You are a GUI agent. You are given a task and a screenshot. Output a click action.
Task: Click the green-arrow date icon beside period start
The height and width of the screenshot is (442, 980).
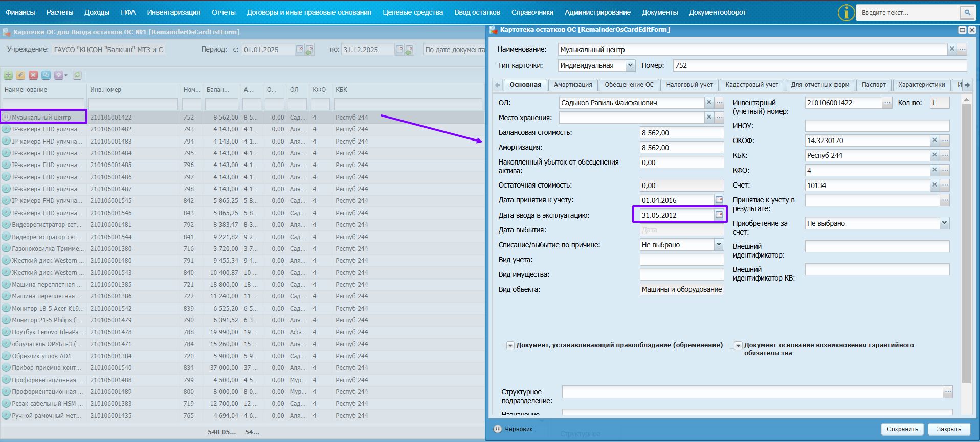coord(309,50)
